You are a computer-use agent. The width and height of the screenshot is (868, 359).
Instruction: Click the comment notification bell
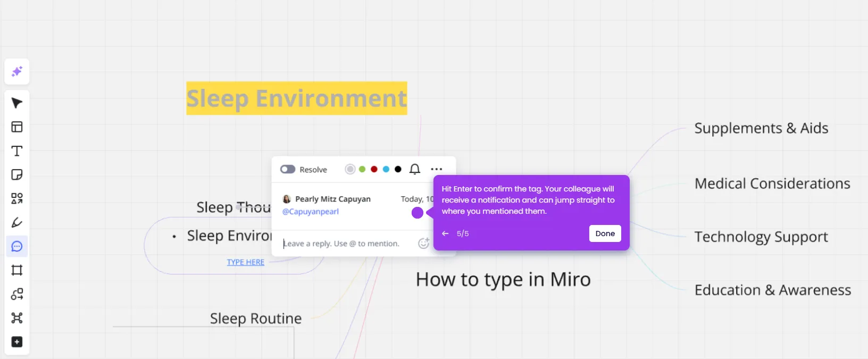pos(415,169)
